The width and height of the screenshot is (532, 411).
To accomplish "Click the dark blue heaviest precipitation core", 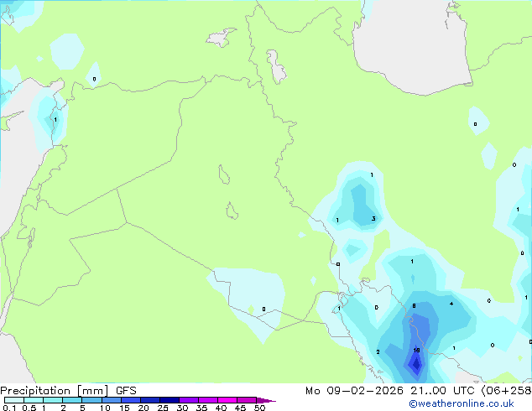I will [x=416, y=365].
